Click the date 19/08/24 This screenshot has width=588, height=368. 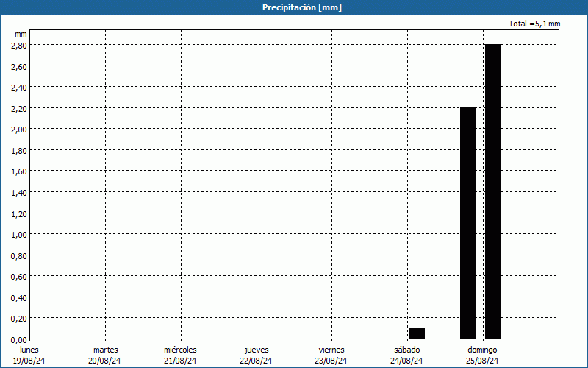coord(29,361)
